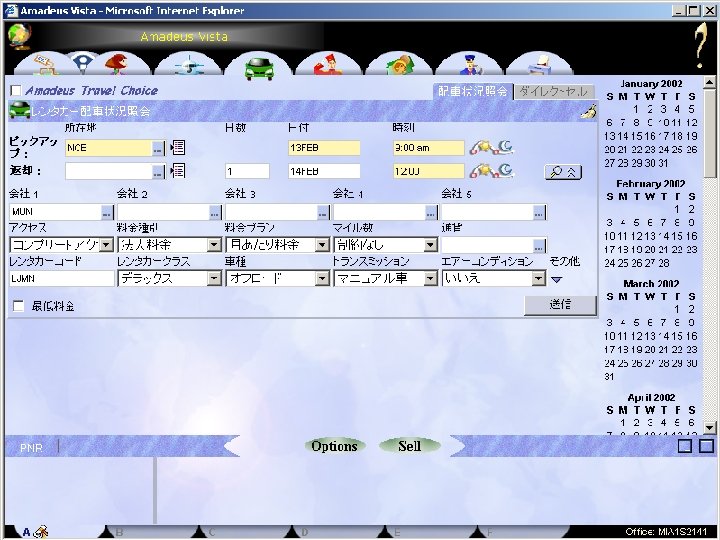Click the magnifier collapse button near return row
This screenshot has width=720, height=540.
[563, 172]
